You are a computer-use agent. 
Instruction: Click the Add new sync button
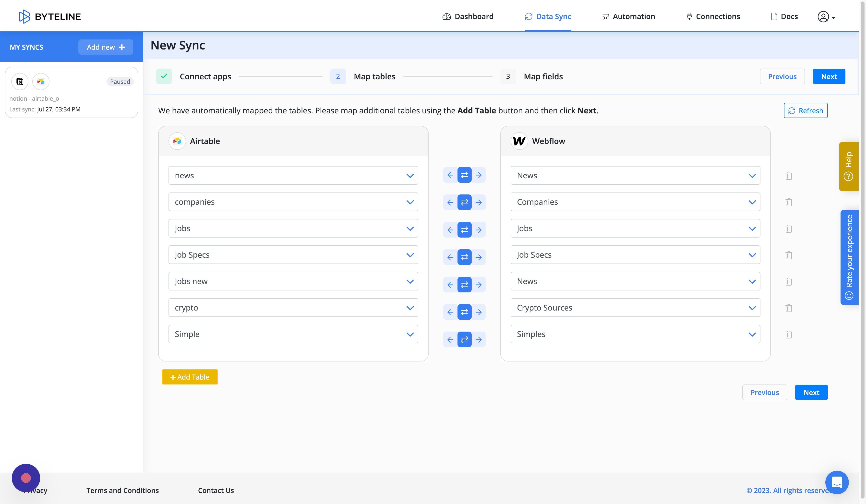pyautogui.click(x=106, y=47)
